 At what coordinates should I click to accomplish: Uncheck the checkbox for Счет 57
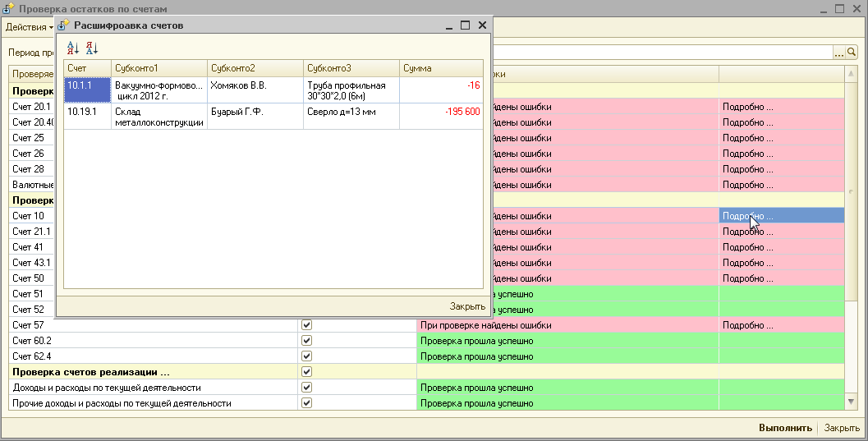click(x=307, y=325)
